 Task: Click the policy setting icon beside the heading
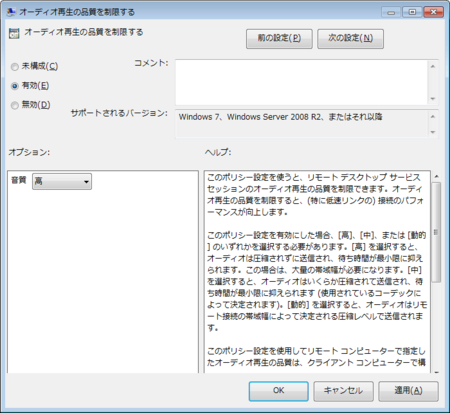[x=14, y=33]
